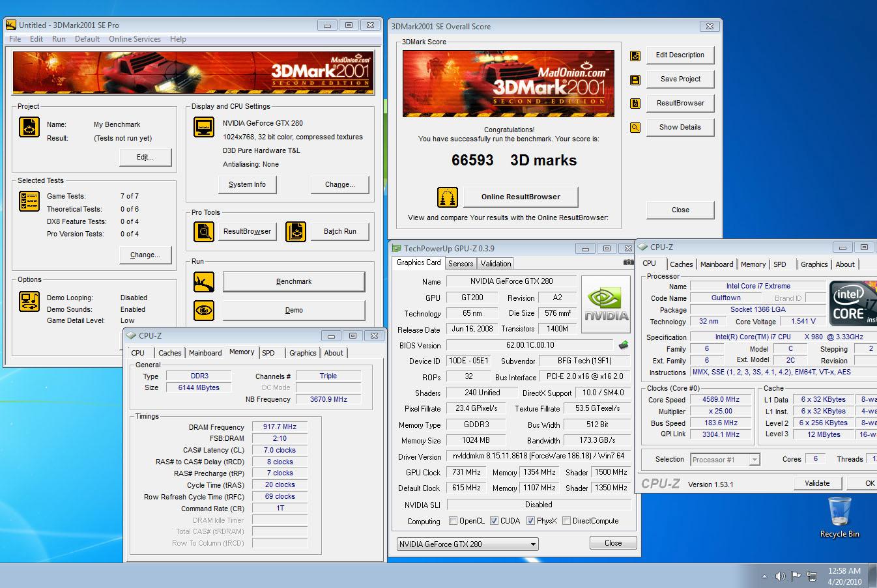Click the network tray icon
Viewport: 877px width, 588px height.
[812, 576]
